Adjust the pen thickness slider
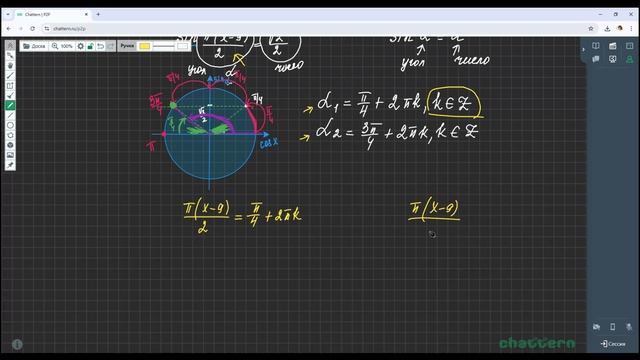 pos(163,46)
